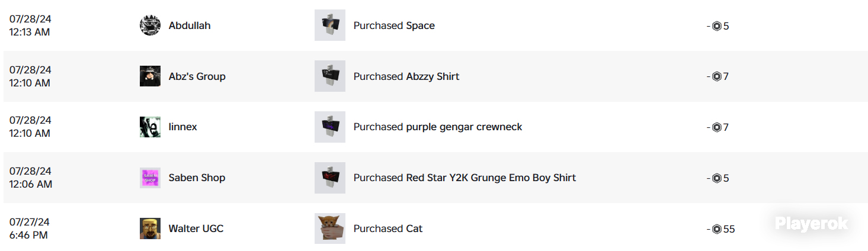Open the Abdullah seller profile link

pyautogui.click(x=190, y=25)
